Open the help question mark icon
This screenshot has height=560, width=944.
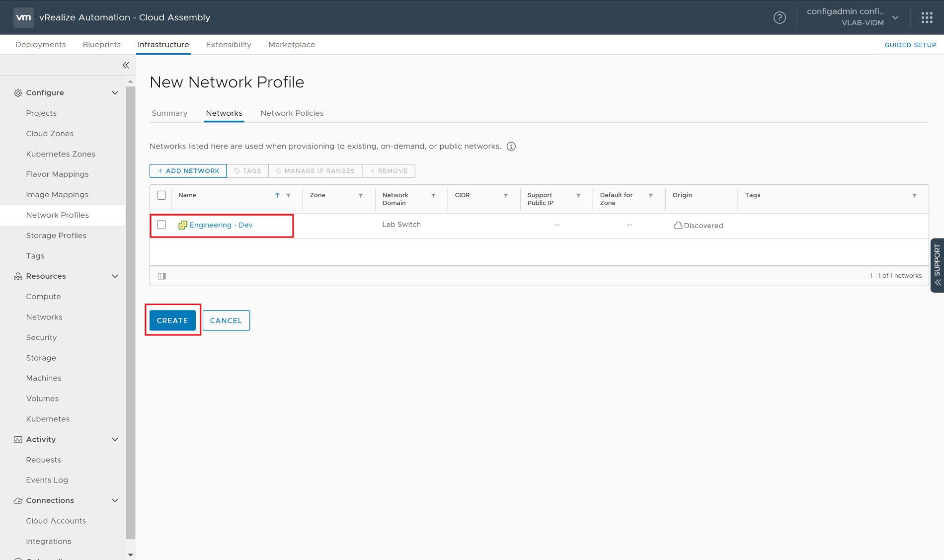click(780, 17)
